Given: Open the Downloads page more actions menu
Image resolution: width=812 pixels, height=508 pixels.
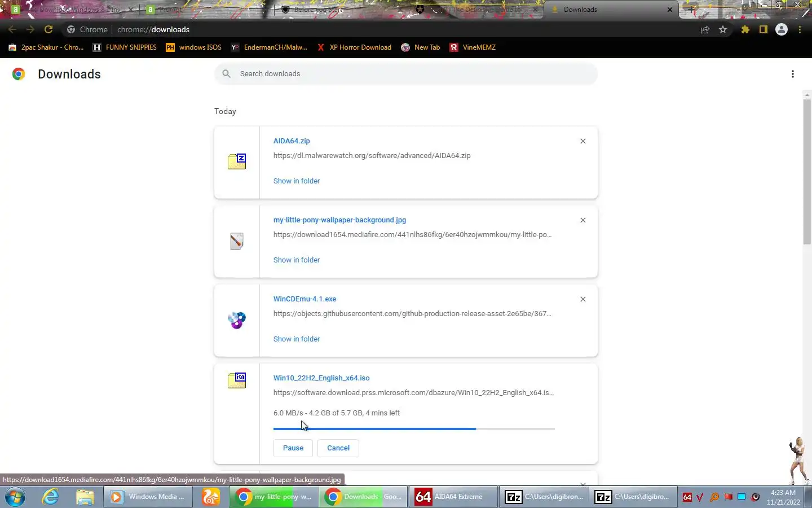Looking at the screenshot, I should tap(793, 74).
